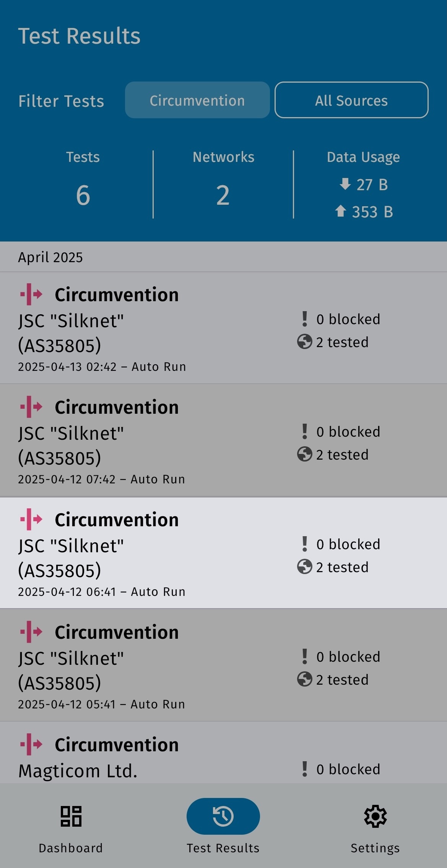This screenshot has width=447, height=868.
Task: Tap the Dashboard grid icon
Action: tap(71, 816)
